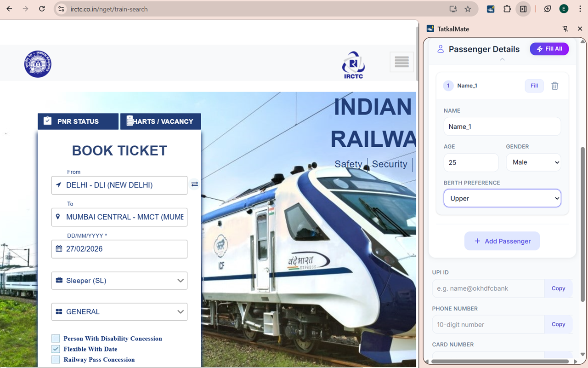This screenshot has height=368, width=588.
Task: Open Chrome three-dot menu
Action: pos(580,9)
